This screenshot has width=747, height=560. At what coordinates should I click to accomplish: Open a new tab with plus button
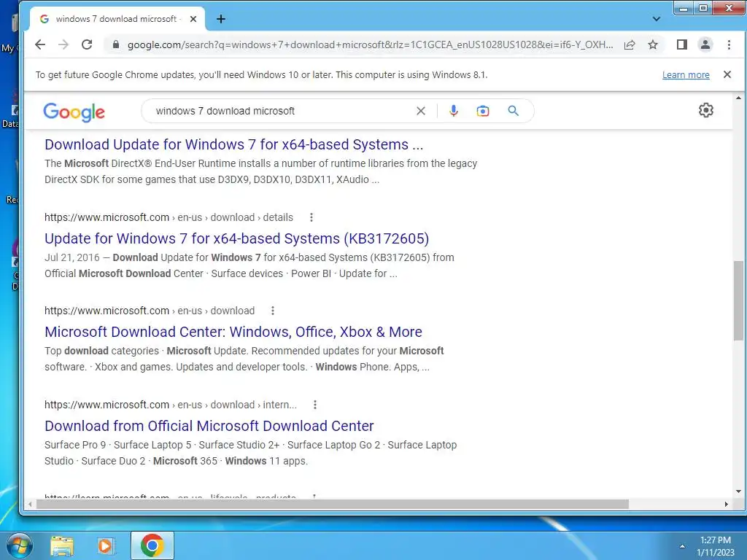(220, 19)
